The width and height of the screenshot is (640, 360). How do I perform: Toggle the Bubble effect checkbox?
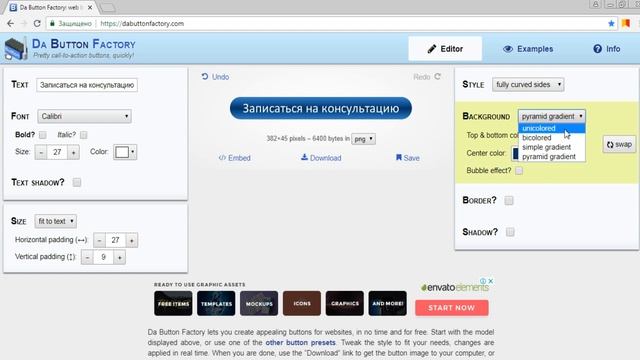[519, 171]
